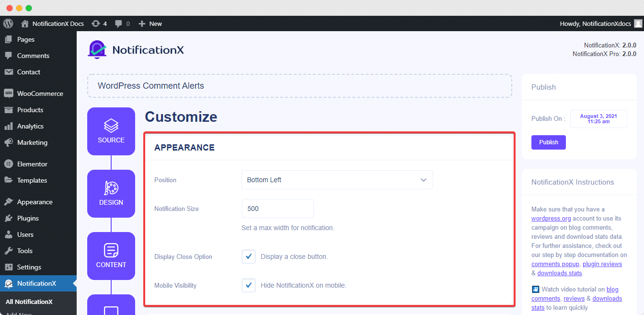Select NotificationX in the sidebar menu
Screen dimensions: 644x315
click(38, 283)
